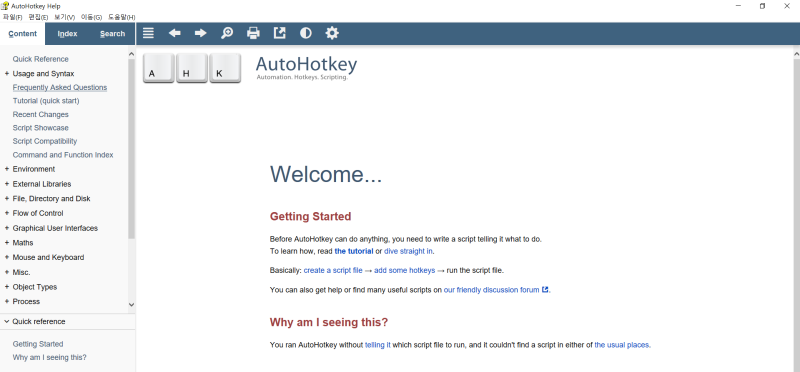Expand the Mouse and Keyboard node
This screenshot has height=372, width=800.
pos(7,257)
